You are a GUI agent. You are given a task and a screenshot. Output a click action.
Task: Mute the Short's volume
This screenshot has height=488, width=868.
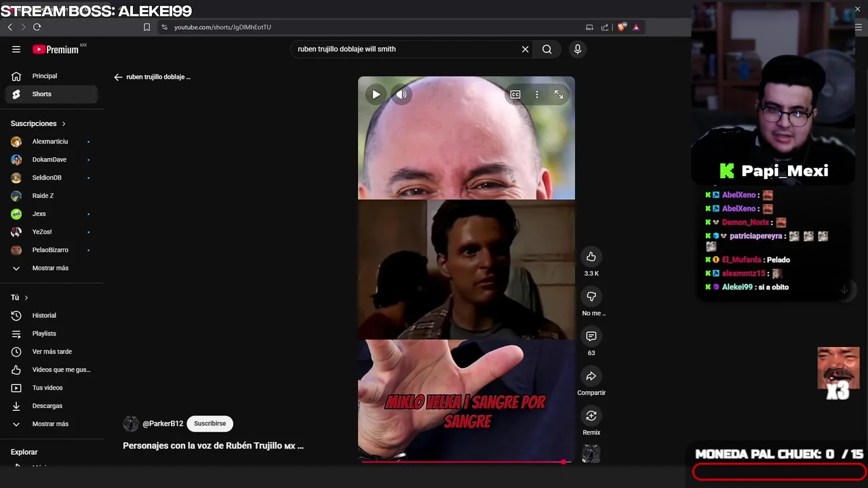tap(401, 95)
